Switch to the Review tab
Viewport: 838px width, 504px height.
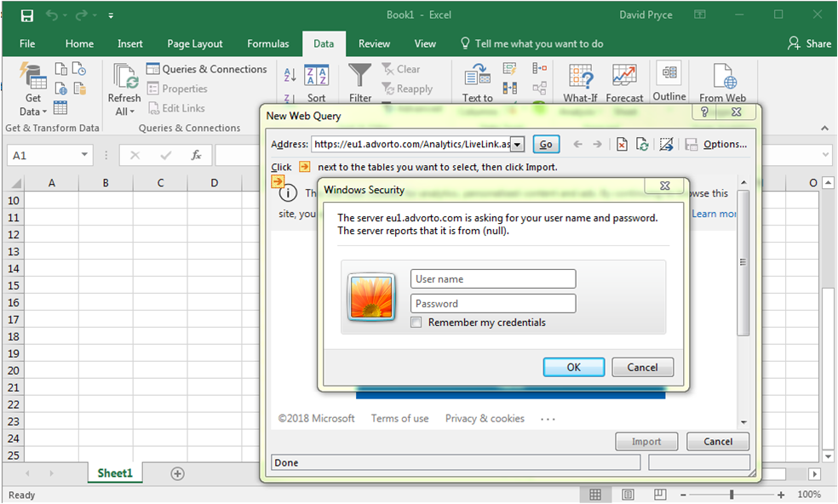tap(374, 43)
